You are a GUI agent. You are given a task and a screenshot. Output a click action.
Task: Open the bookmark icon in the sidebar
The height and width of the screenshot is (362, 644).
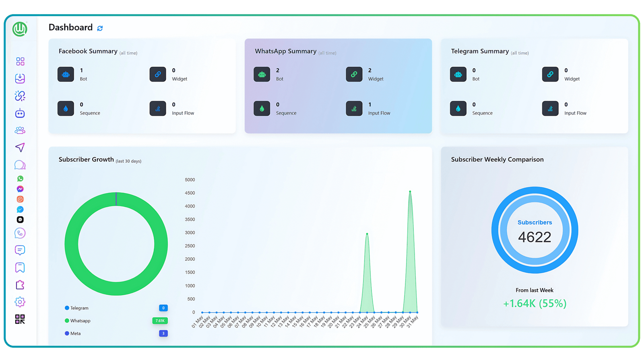(x=20, y=267)
